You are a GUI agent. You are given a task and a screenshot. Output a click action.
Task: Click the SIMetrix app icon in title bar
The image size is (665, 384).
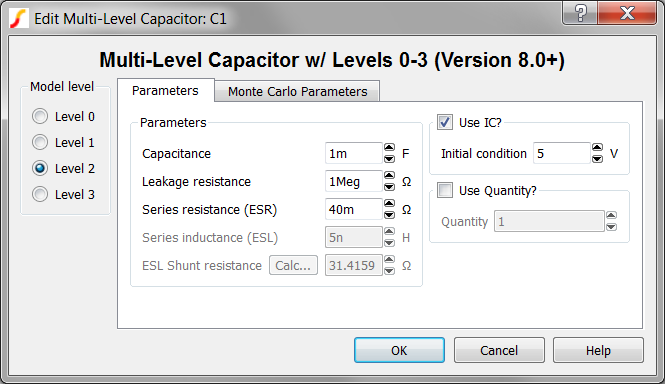pyautogui.click(x=19, y=19)
